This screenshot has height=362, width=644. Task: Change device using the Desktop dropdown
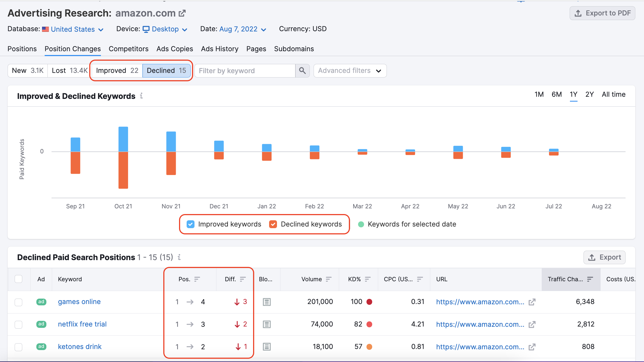click(165, 29)
